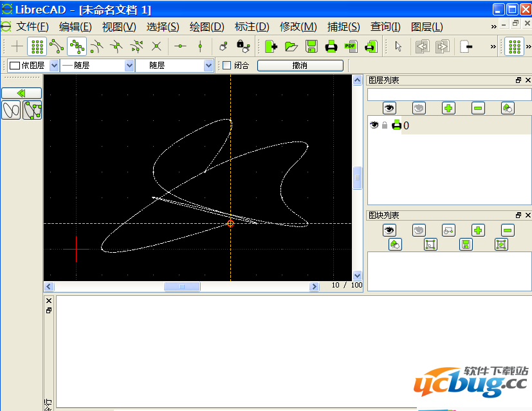The height and width of the screenshot is (411, 532).
Task: Create a new drawing document
Action: pyautogui.click(x=271, y=46)
